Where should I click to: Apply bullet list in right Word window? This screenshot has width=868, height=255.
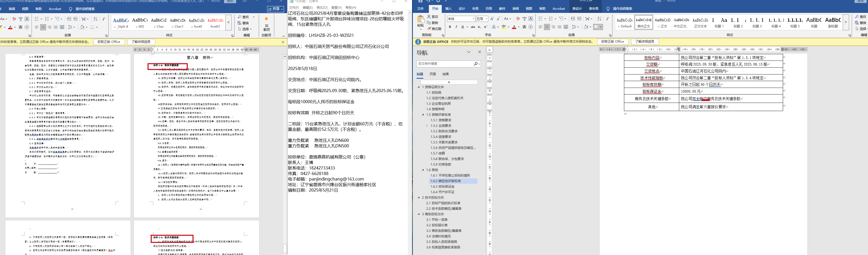click(x=540, y=19)
